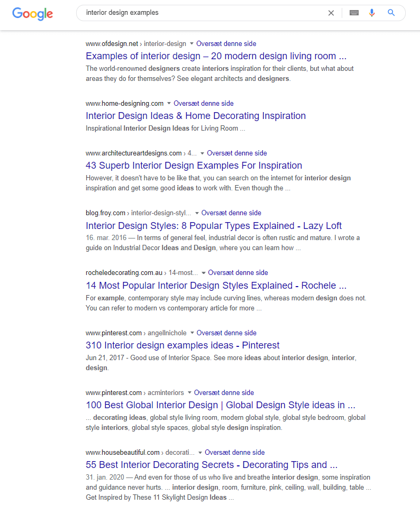This screenshot has width=420, height=505.
Task: Open '55 Best Interior Decorating Secrets' result
Action: point(212,465)
